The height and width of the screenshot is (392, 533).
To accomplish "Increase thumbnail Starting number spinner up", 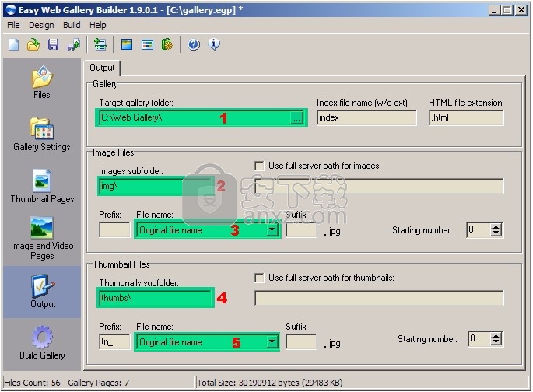I will pos(496,336).
